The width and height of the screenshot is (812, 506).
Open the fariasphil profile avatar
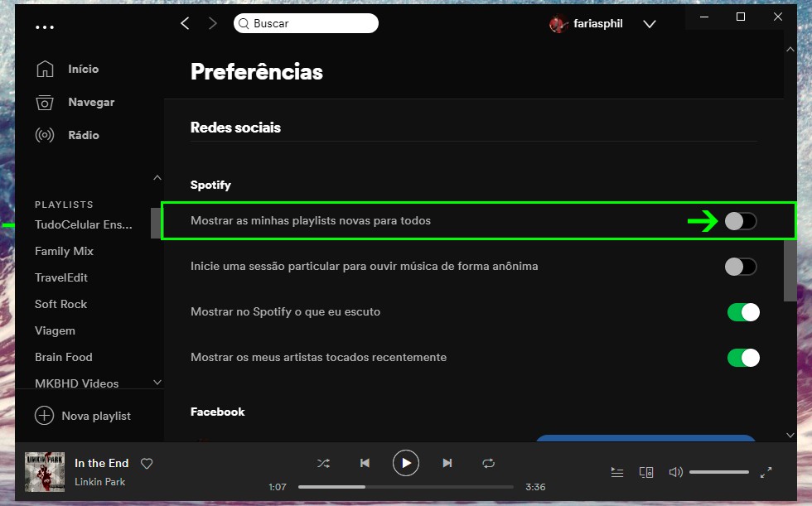[558, 24]
